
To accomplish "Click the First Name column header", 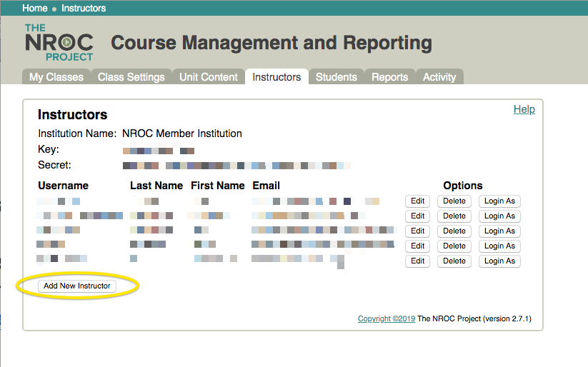I will [217, 186].
